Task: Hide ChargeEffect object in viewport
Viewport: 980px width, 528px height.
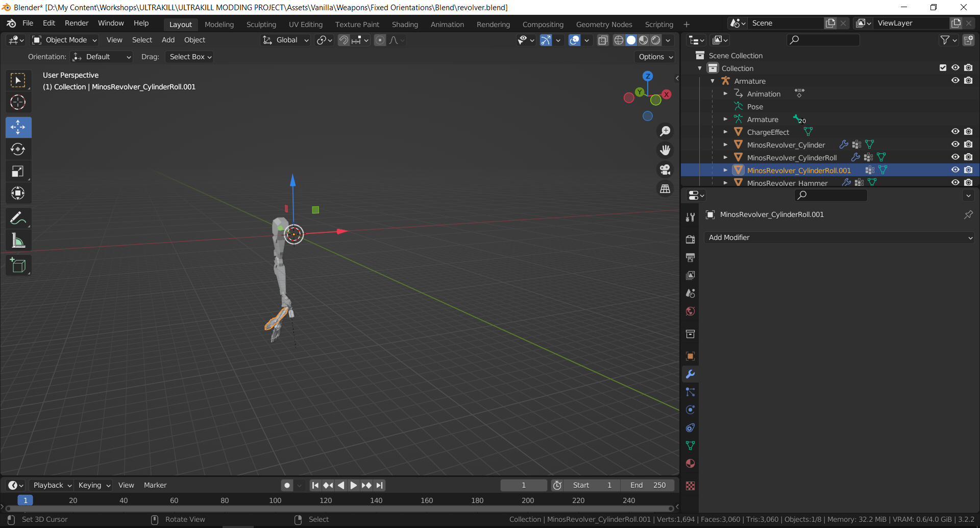Action: [955, 132]
